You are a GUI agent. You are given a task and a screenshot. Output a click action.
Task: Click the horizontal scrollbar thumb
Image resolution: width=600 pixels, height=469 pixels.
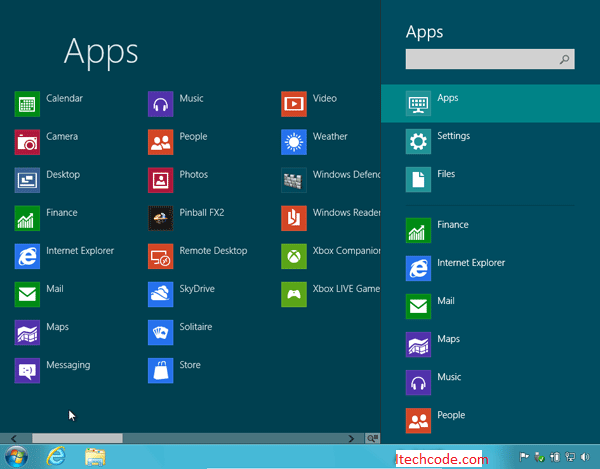(x=77, y=438)
